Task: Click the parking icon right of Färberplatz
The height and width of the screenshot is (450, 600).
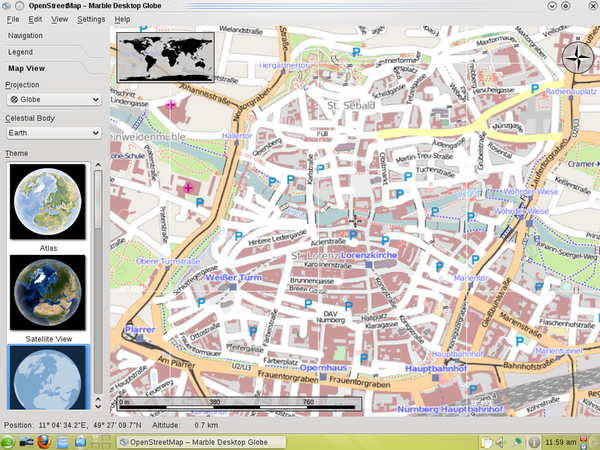Action: (x=364, y=358)
